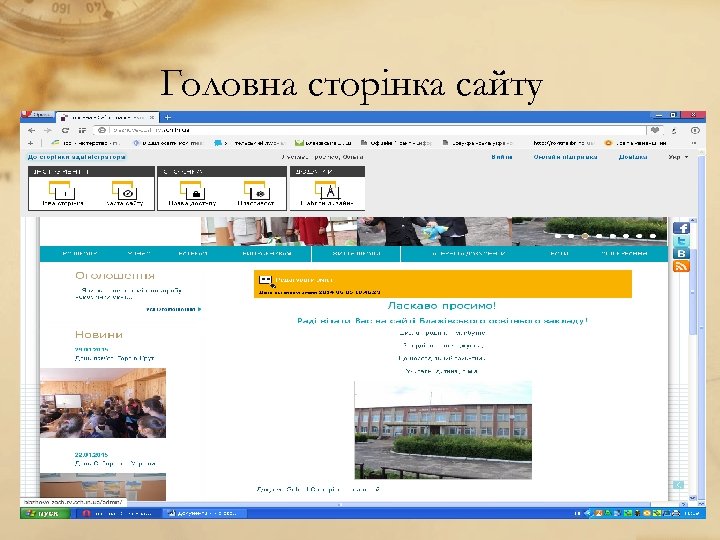This screenshot has width=720, height=540.
Task: Open 'Онлайн підтримка' link
Action: pos(565,157)
